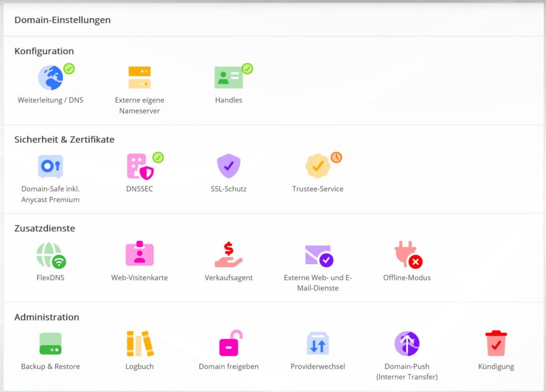Click the Verkaufsagent dollar hand icon
Image resolution: width=546 pixels, height=392 pixels.
click(x=229, y=255)
